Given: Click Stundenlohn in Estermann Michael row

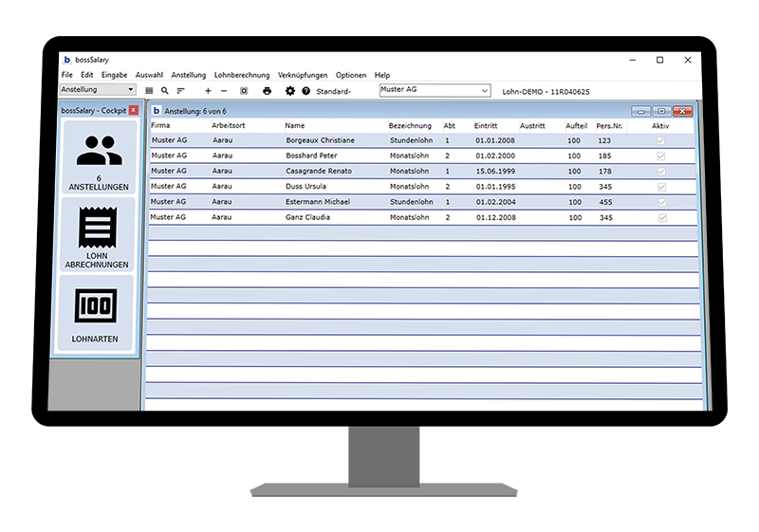Looking at the screenshot, I should click(412, 202).
